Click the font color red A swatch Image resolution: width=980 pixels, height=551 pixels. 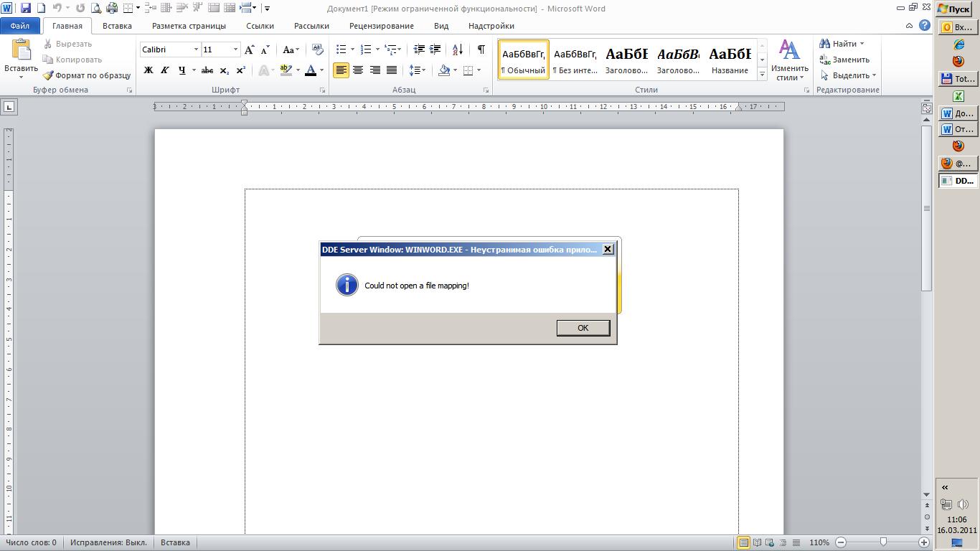(311, 70)
